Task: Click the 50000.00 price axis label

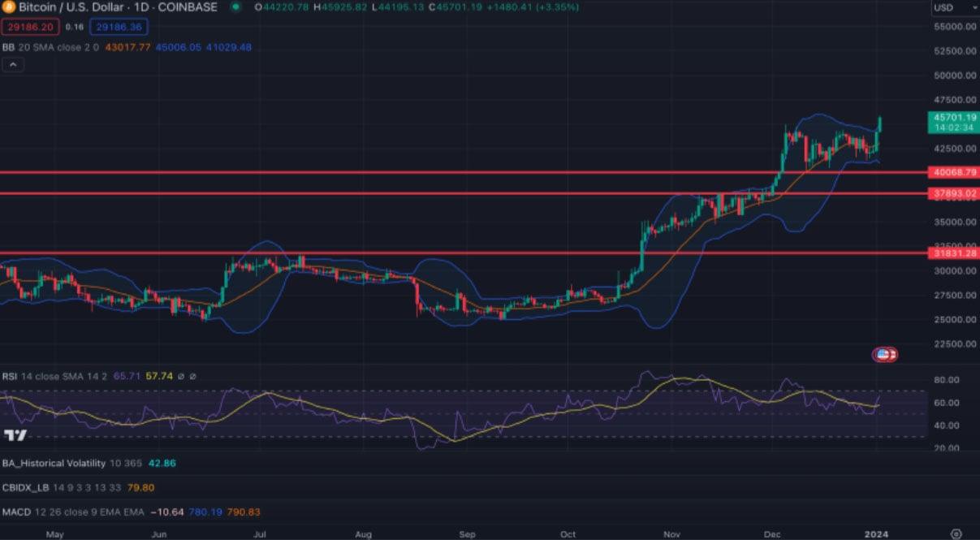Action: (x=955, y=76)
